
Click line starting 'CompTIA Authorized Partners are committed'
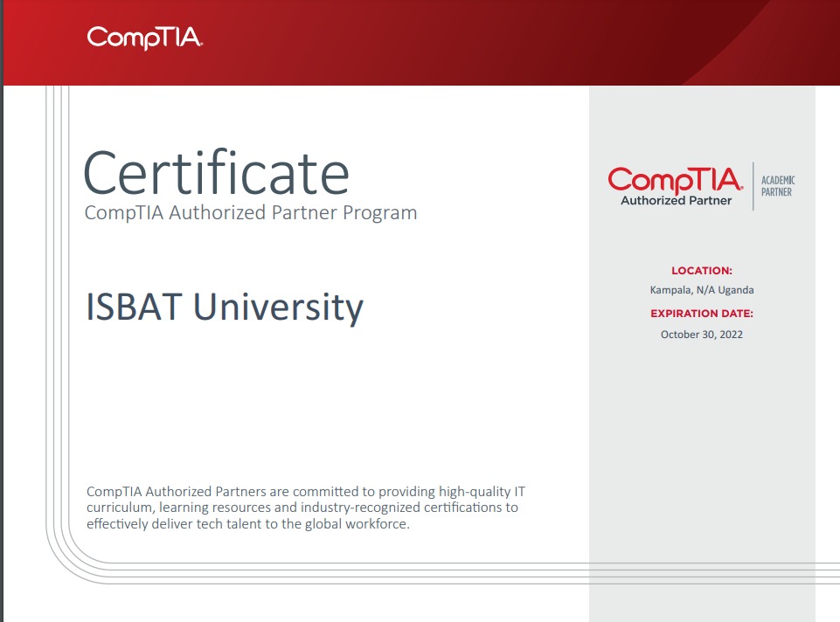pos(306,491)
